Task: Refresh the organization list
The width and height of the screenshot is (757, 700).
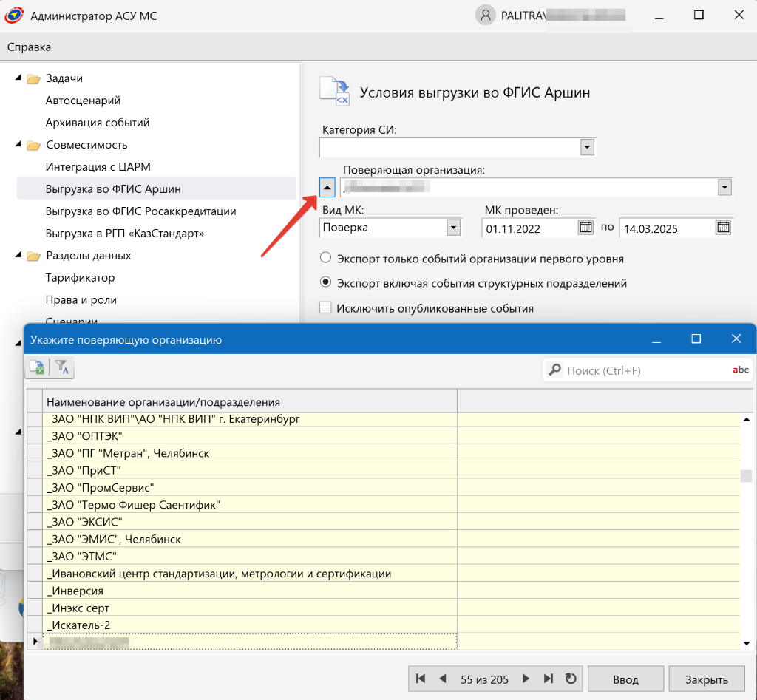Action: click(571, 679)
